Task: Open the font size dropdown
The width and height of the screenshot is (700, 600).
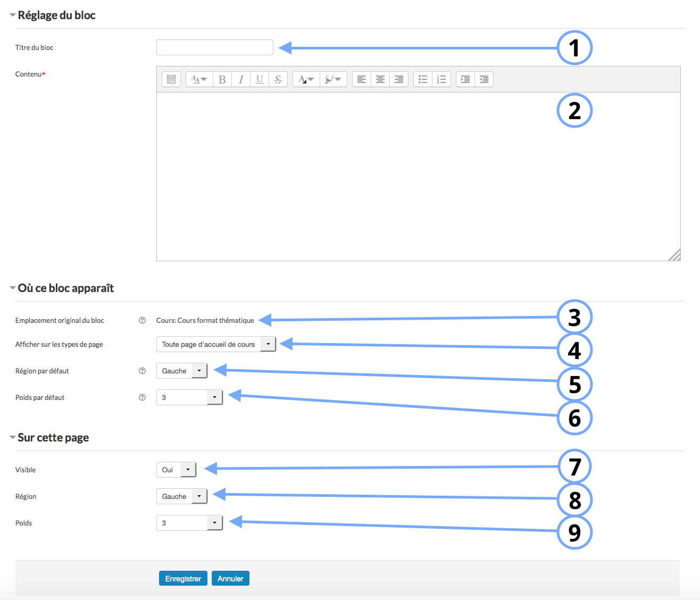Action: click(x=199, y=79)
